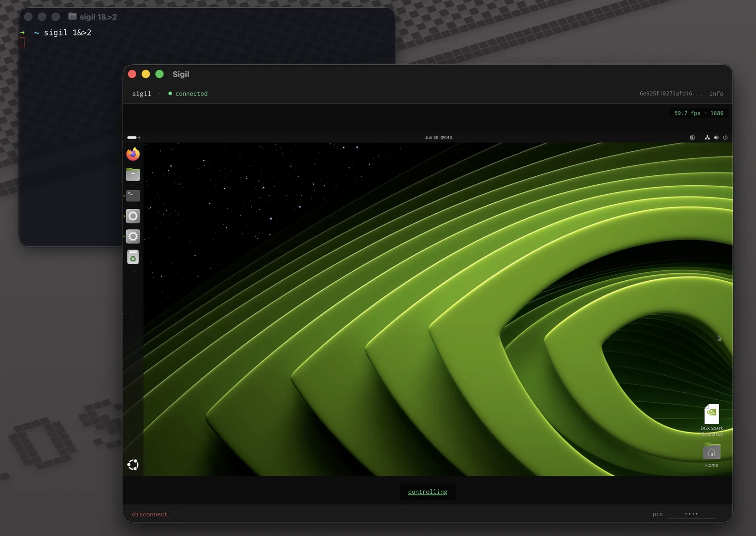The height and width of the screenshot is (536, 756).
Task: Open the Trash icon in the dock
Action: pyautogui.click(x=133, y=257)
